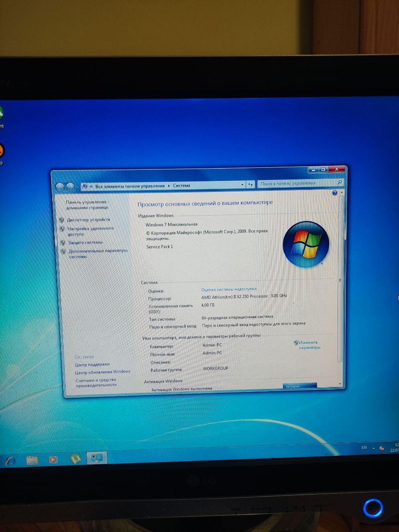The image size is (399, 532).
Task: Click the 'Выбирай' genuine banner
Action: click(299, 386)
